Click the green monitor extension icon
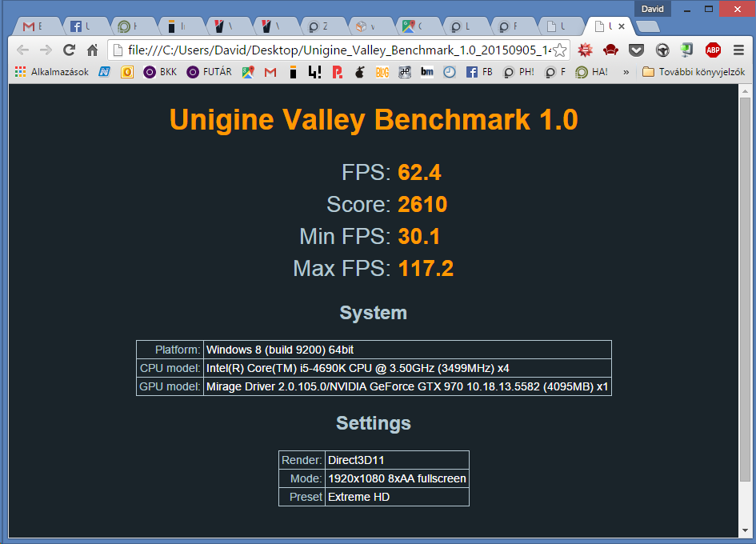Image resolution: width=756 pixels, height=544 pixels. pos(686,50)
